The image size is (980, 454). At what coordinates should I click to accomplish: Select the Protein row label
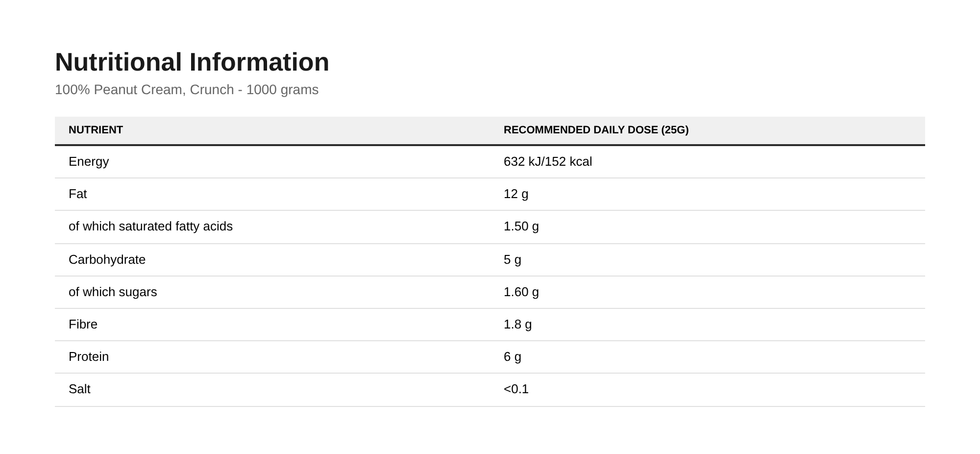point(89,356)
